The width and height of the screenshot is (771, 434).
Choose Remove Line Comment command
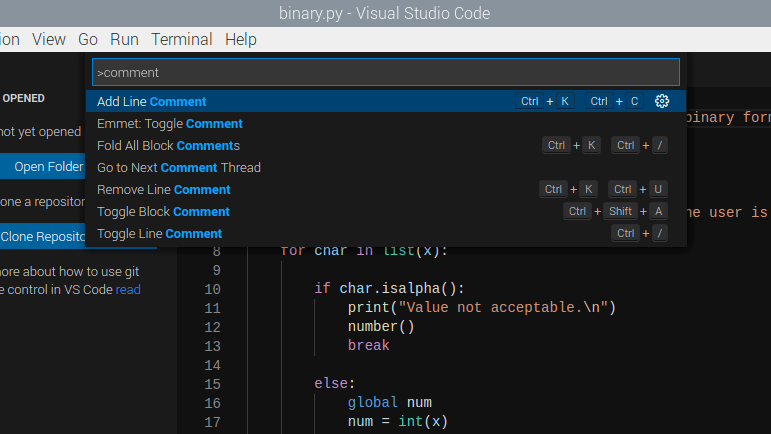point(386,190)
